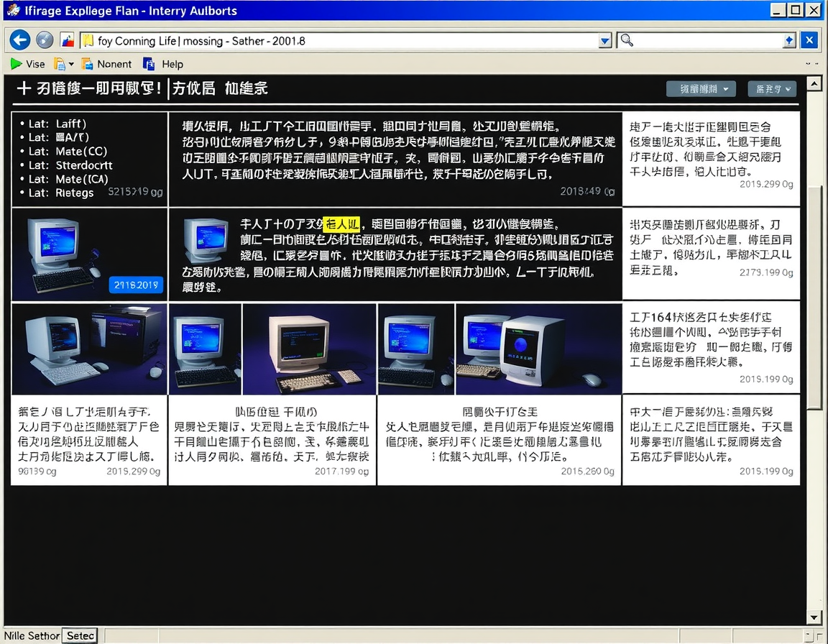Viewport: 828px width, 644px height.
Task: Click the yellow highlighted text link
Action: (341, 224)
